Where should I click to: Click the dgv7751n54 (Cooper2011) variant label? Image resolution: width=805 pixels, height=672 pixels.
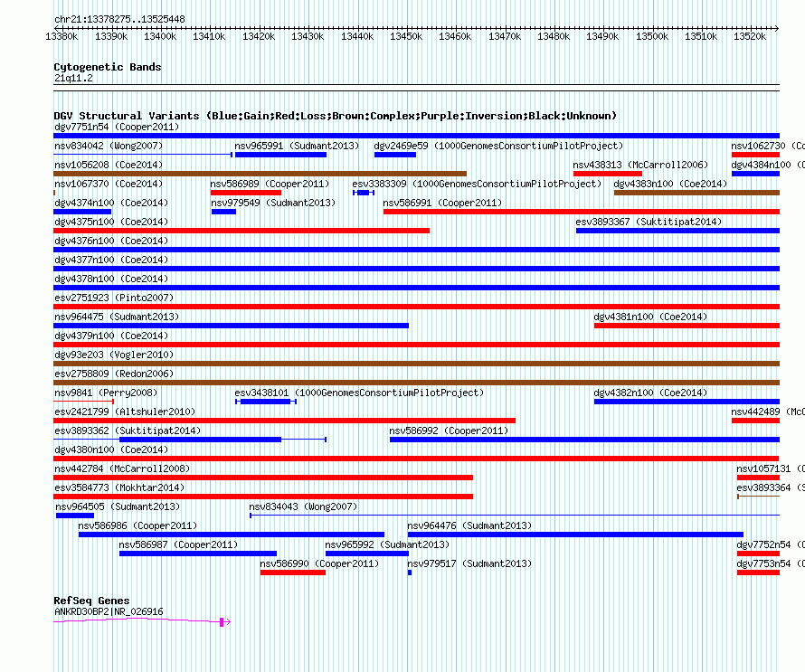(x=117, y=127)
